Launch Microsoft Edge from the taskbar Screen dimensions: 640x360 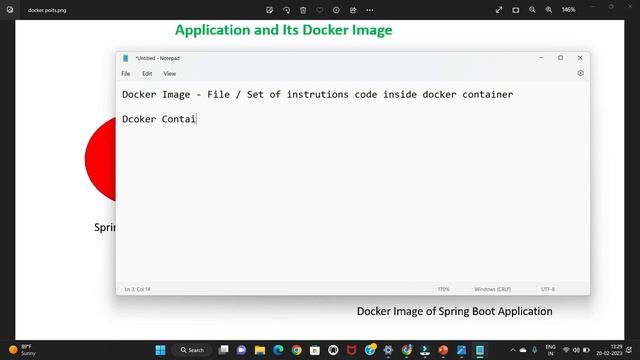(278, 350)
